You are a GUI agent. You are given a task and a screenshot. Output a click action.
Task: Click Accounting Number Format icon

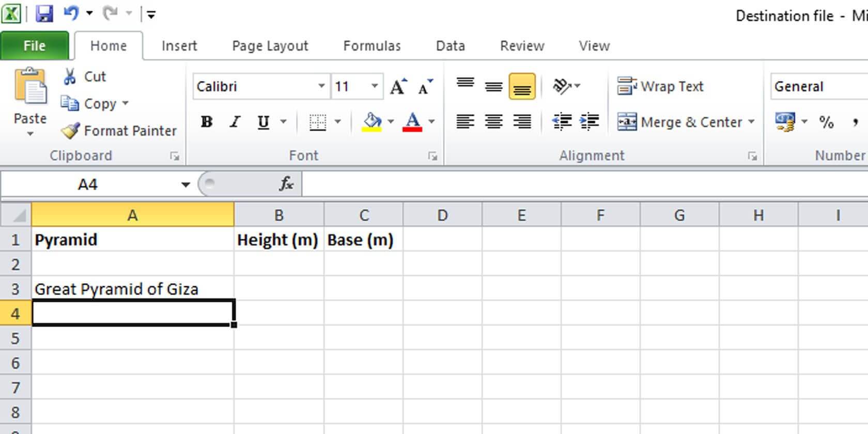pos(785,122)
